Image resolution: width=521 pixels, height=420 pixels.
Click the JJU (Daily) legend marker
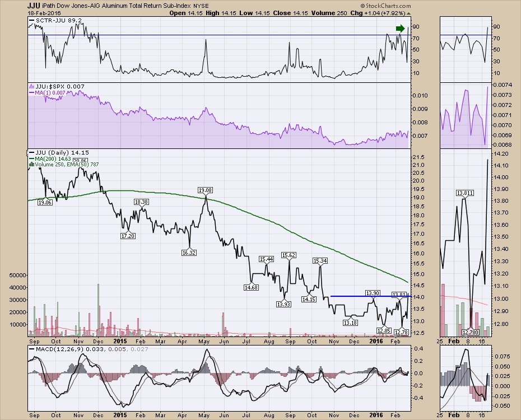(x=32, y=153)
